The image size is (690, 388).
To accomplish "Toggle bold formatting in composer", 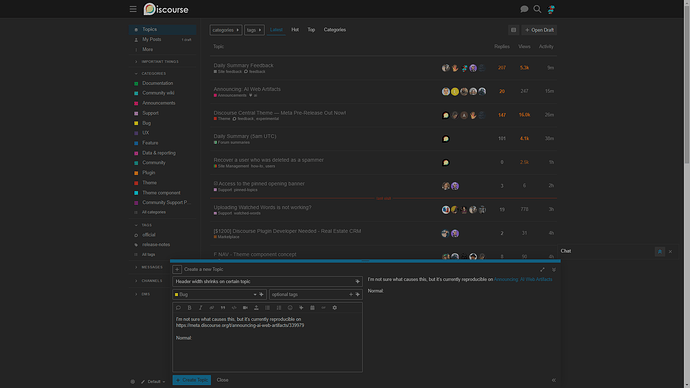I will coord(190,307).
